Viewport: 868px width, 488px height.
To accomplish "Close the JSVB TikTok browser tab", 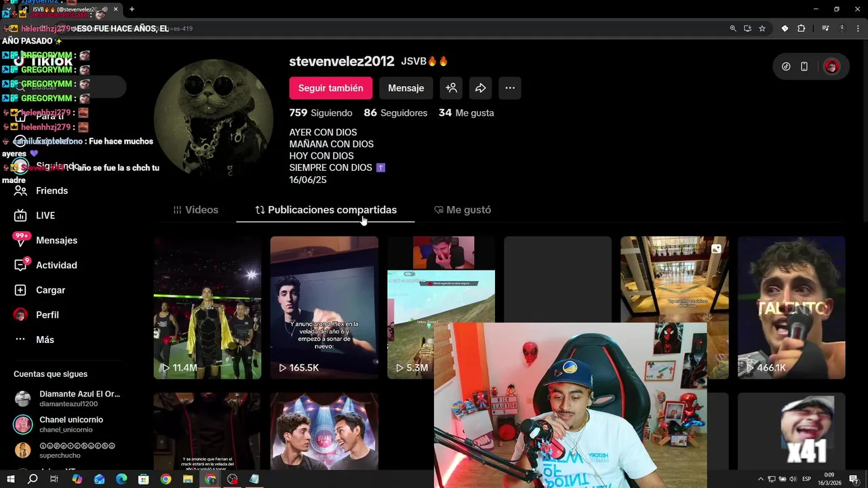I will point(115,9).
